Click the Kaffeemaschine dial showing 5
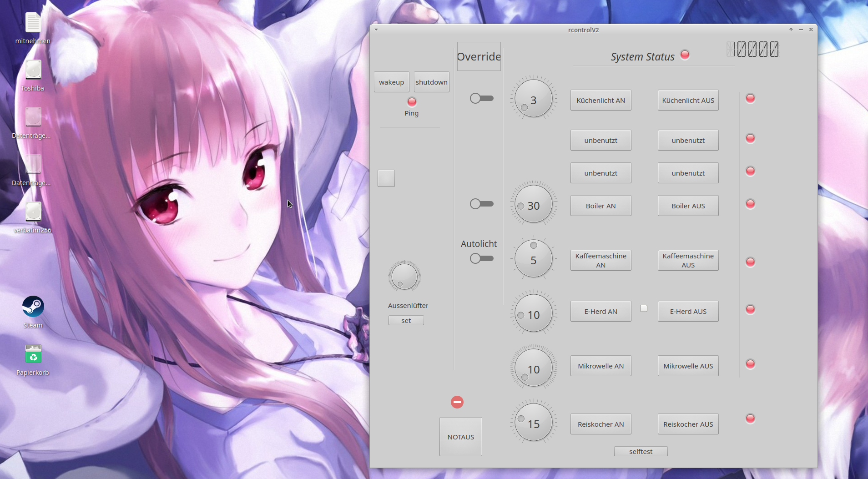This screenshot has width=868, height=479. click(534, 258)
